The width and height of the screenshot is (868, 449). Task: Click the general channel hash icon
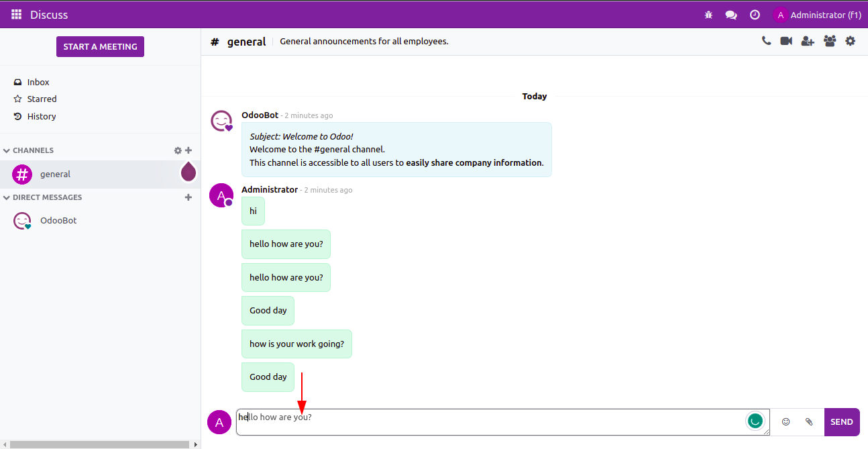23,174
